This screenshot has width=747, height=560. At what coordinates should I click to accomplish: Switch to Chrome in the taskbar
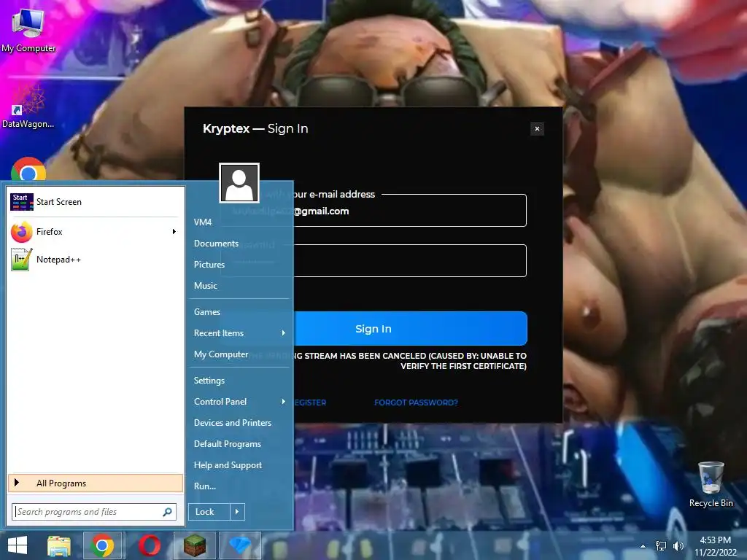click(103, 545)
